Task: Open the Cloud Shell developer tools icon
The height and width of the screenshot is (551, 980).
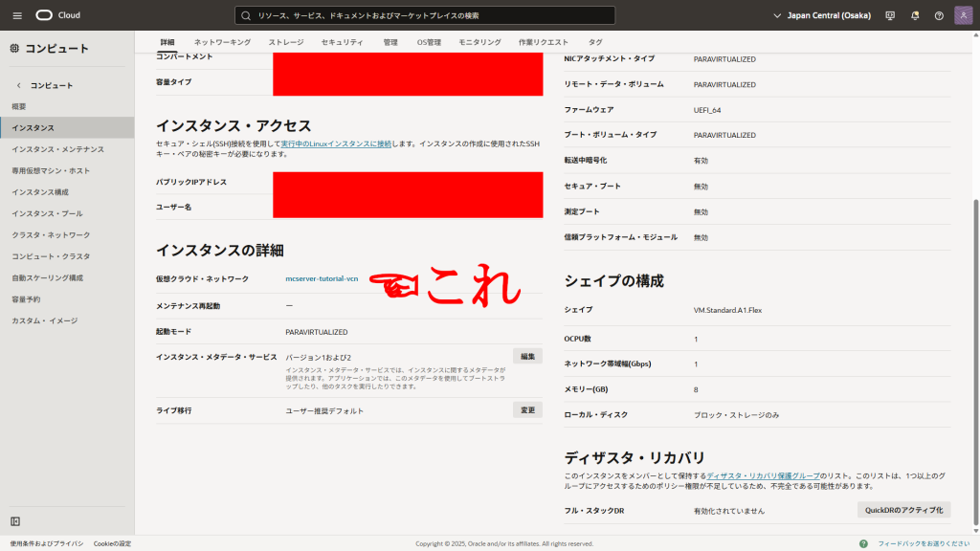Action: tap(890, 15)
